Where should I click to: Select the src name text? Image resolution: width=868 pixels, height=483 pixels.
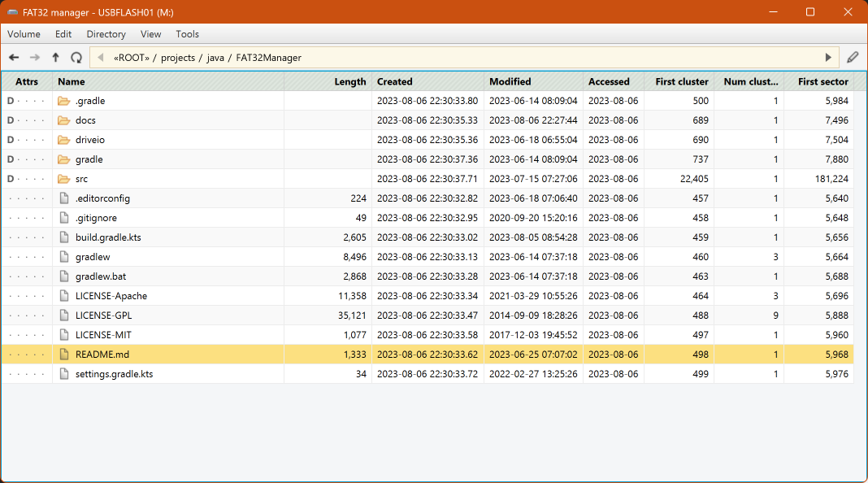pyautogui.click(x=81, y=179)
